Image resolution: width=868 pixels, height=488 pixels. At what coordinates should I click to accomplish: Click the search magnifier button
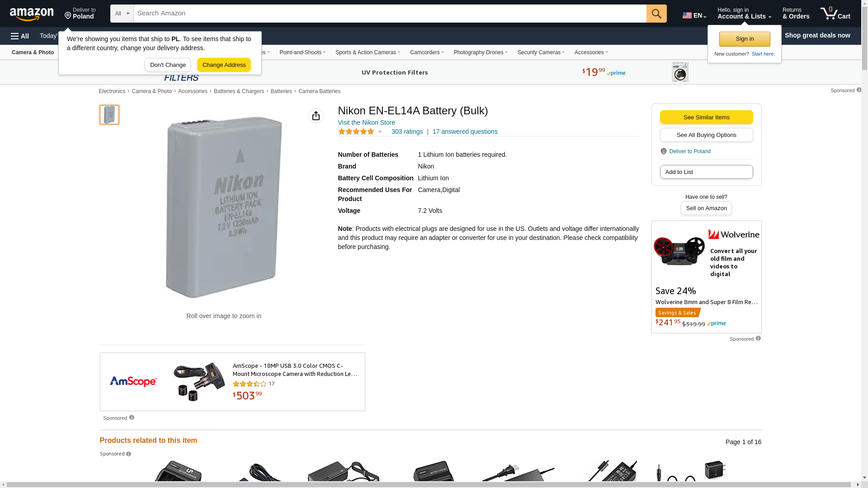pos(656,14)
